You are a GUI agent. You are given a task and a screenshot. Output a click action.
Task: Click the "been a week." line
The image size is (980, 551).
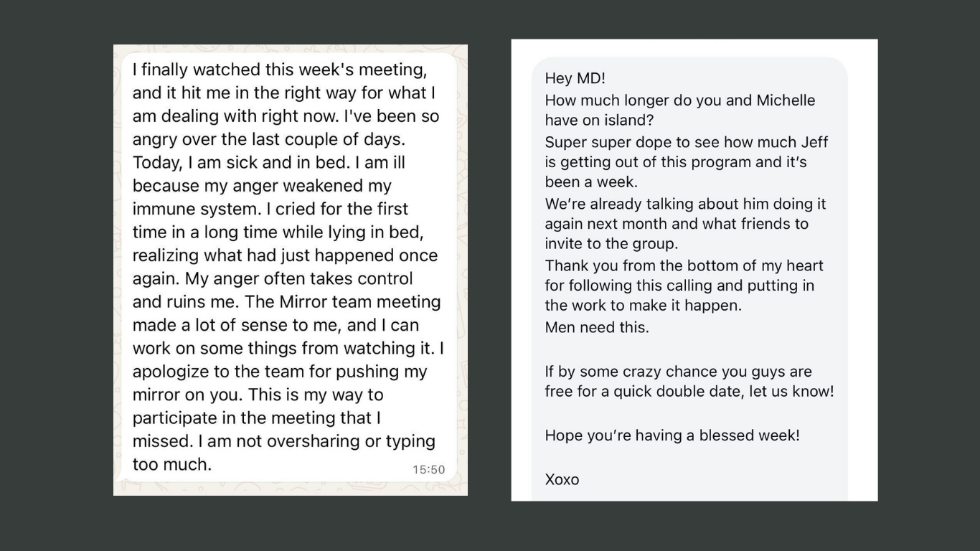coord(590,182)
